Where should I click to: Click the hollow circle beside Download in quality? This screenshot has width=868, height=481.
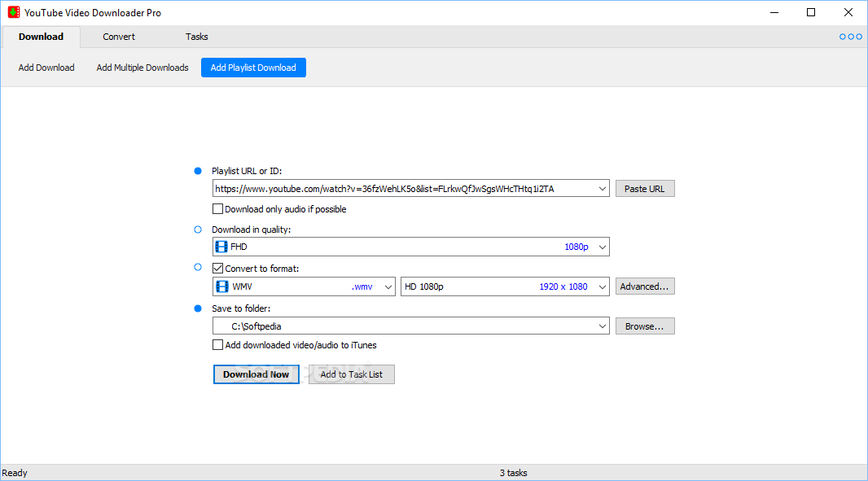click(198, 230)
